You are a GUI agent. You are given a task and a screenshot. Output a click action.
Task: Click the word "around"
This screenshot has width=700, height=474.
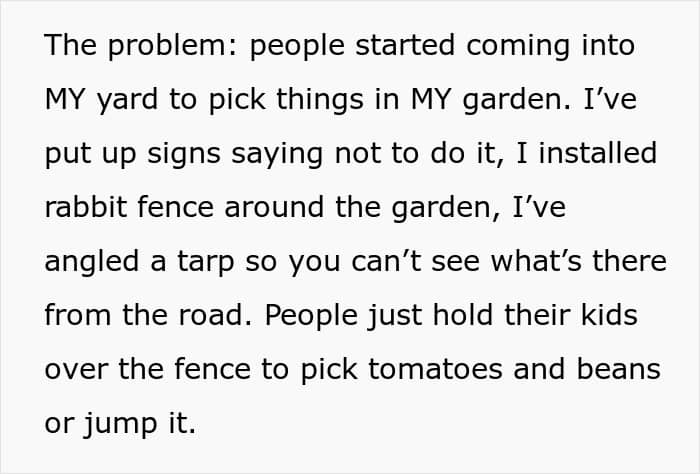pos(274,207)
